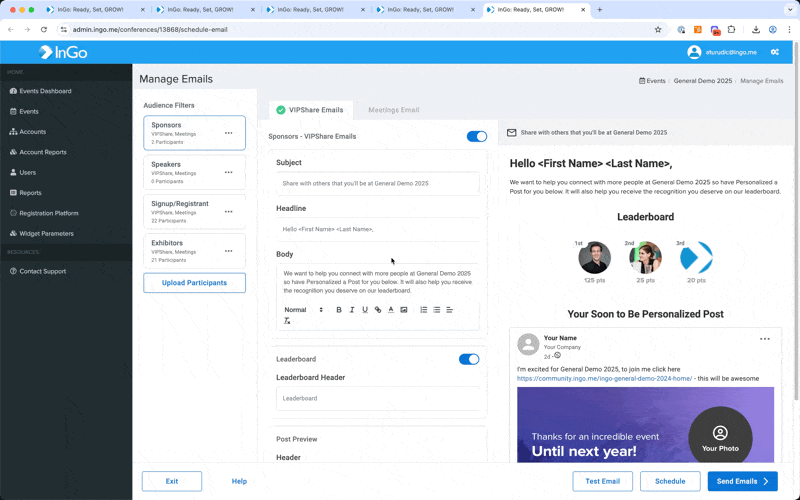Open browser downloads icon
Viewport: 800px width, 500px height.
click(756, 30)
